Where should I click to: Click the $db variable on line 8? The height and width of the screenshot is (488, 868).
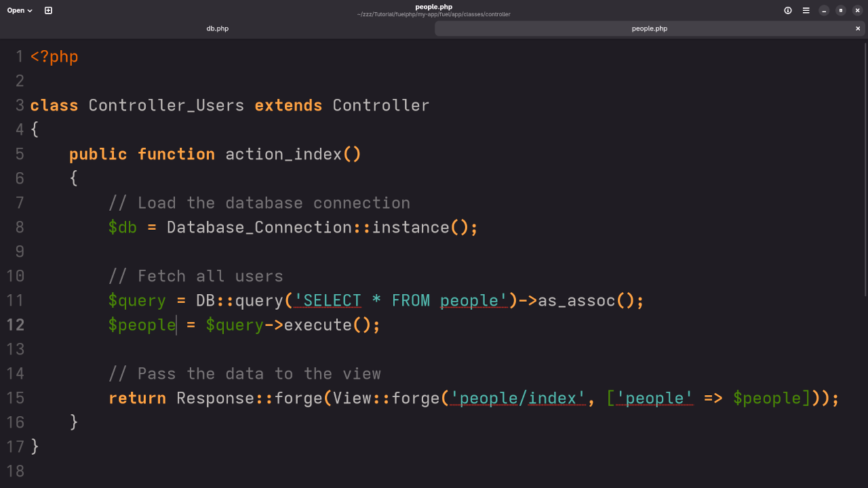[123, 227]
